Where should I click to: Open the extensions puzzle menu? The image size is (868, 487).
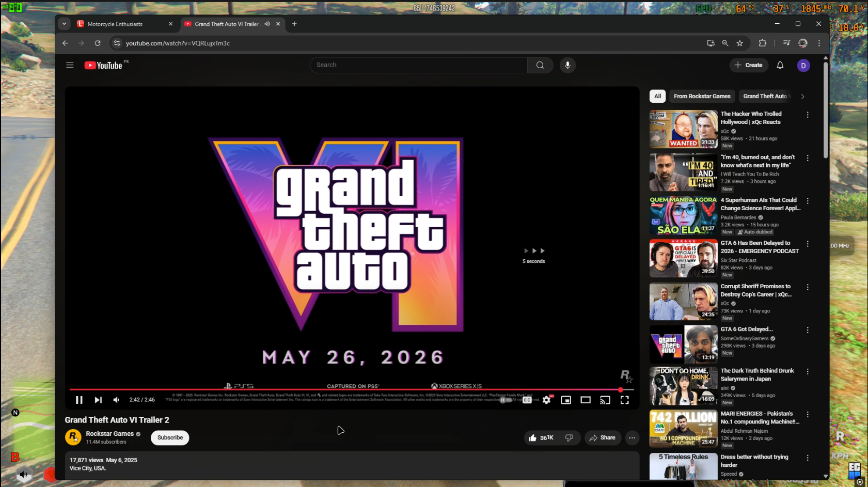tap(763, 43)
